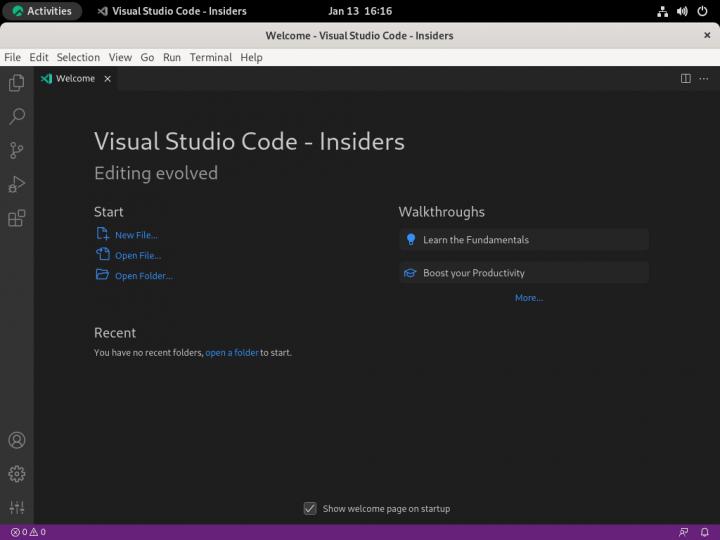Click the Open File... link

coord(138,255)
